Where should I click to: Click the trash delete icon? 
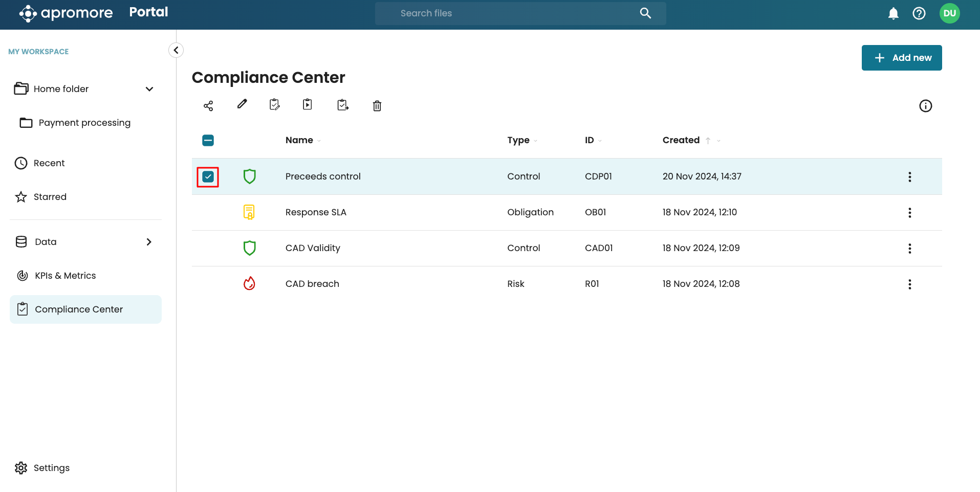point(377,106)
